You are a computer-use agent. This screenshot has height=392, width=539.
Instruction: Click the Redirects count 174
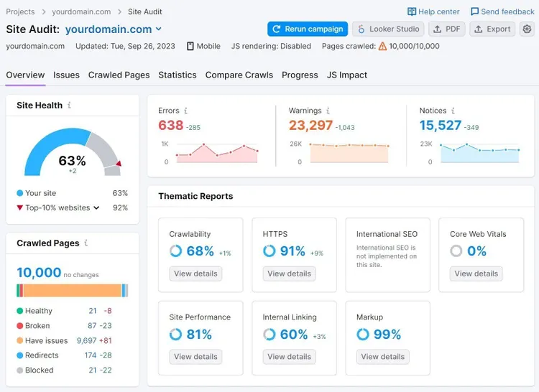pos(91,355)
